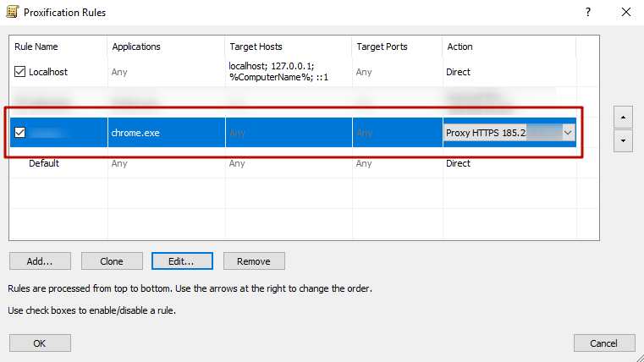
Task: Sort by the Rule Name column header
Action: 58,47
